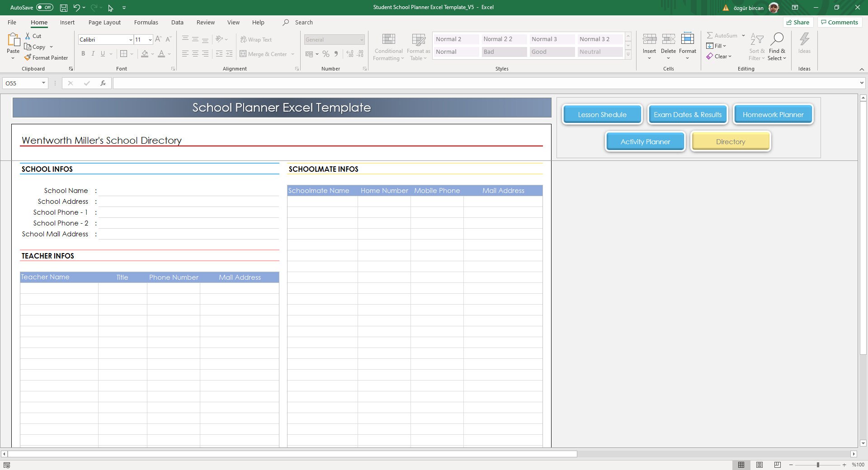Select the Format Painter tool
The height and width of the screenshot is (470, 868).
(47, 57)
